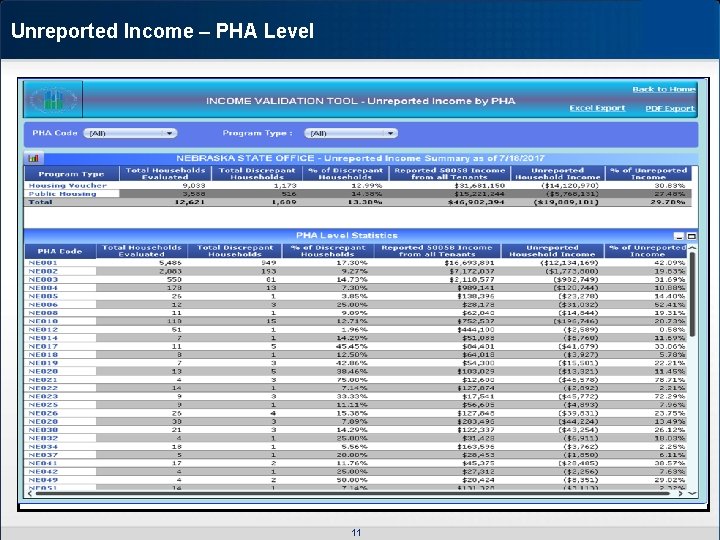Open PHA code NE003

coord(43,279)
